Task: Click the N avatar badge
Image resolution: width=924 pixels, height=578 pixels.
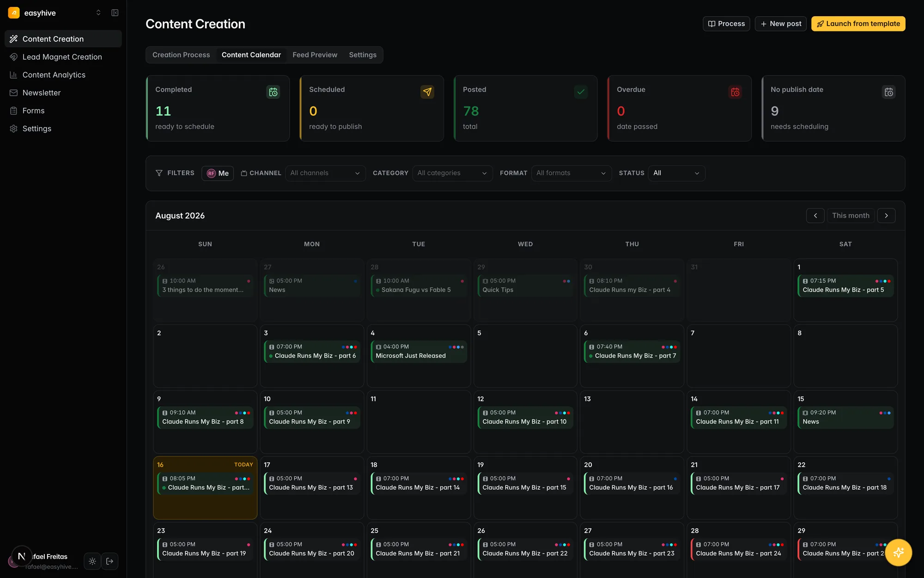Action: point(22,556)
